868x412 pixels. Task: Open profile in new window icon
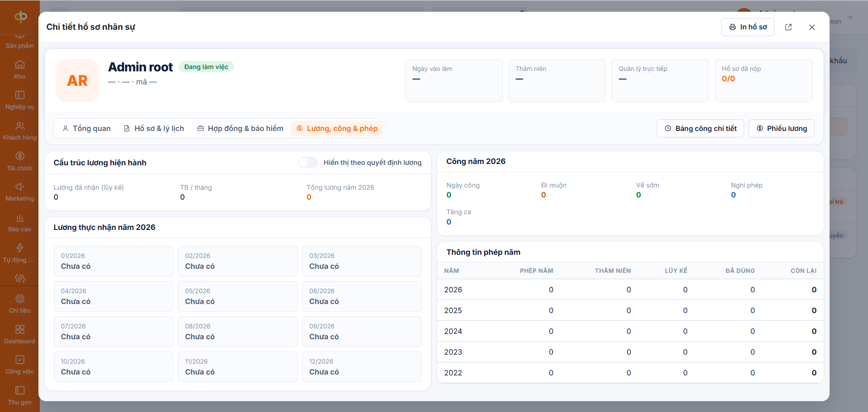pyautogui.click(x=788, y=27)
